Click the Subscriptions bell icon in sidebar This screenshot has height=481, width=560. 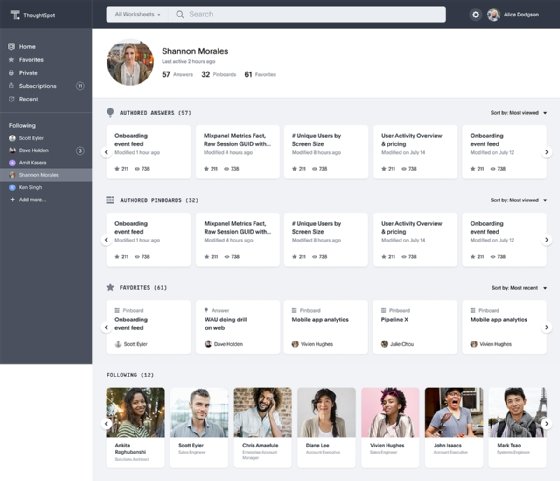click(11, 86)
